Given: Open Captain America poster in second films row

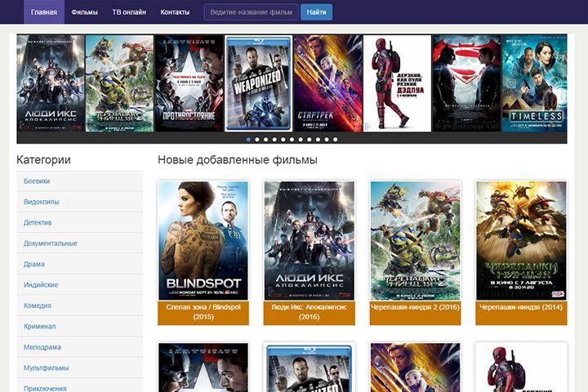Looking at the screenshot, I should (x=203, y=367).
